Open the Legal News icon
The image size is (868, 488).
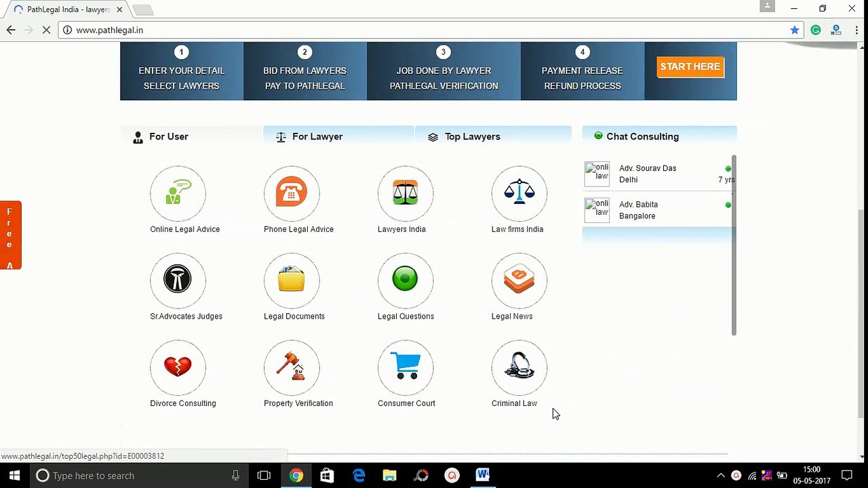[x=519, y=281]
